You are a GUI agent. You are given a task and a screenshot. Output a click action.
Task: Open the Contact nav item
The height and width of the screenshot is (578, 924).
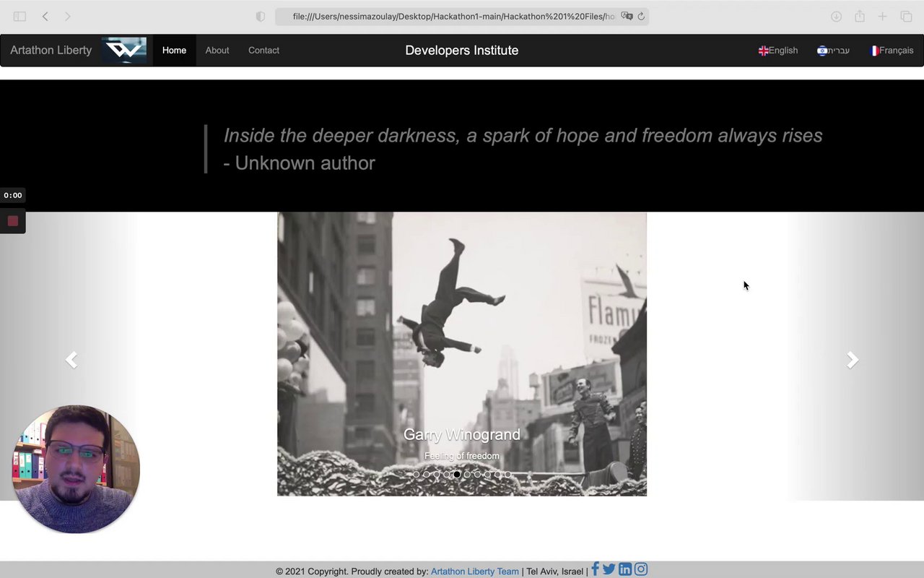263,50
